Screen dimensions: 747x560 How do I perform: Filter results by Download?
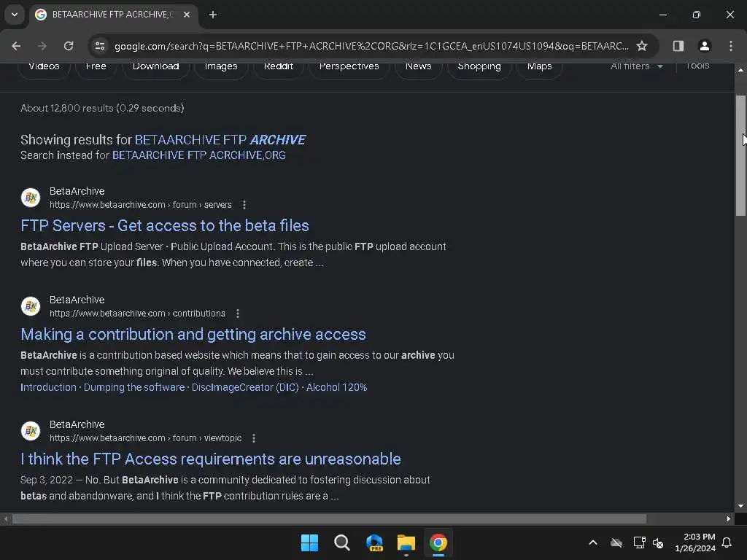(156, 66)
